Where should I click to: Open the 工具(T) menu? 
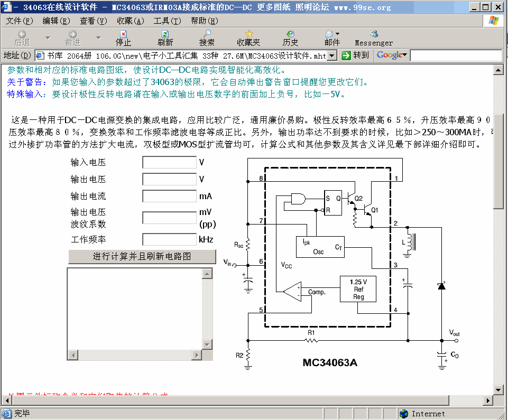pos(167,21)
